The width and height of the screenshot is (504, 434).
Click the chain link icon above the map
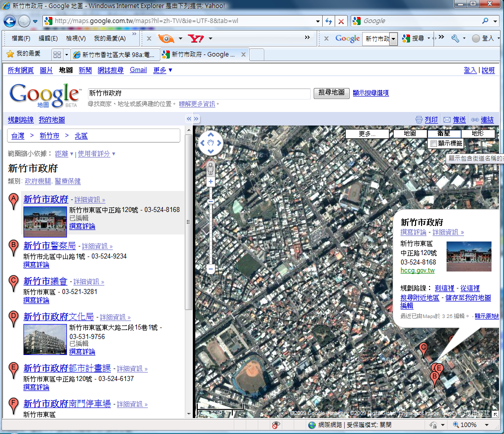[x=475, y=119]
